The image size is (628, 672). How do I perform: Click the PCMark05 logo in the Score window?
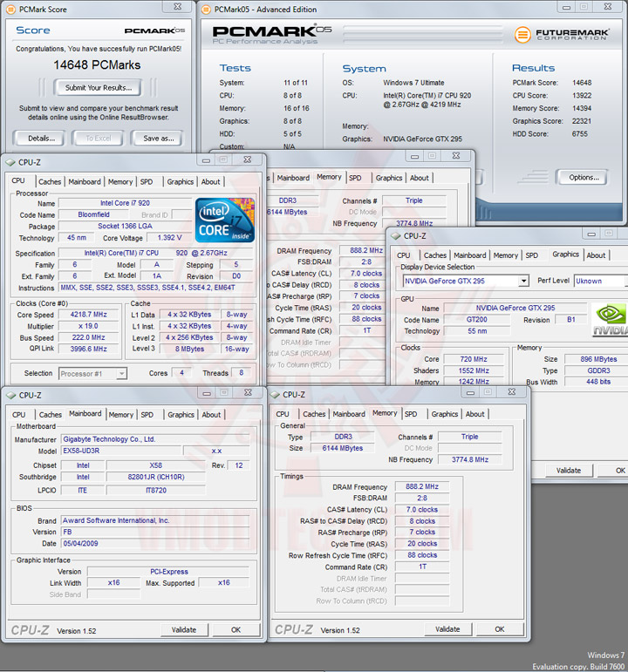[x=154, y=31]
